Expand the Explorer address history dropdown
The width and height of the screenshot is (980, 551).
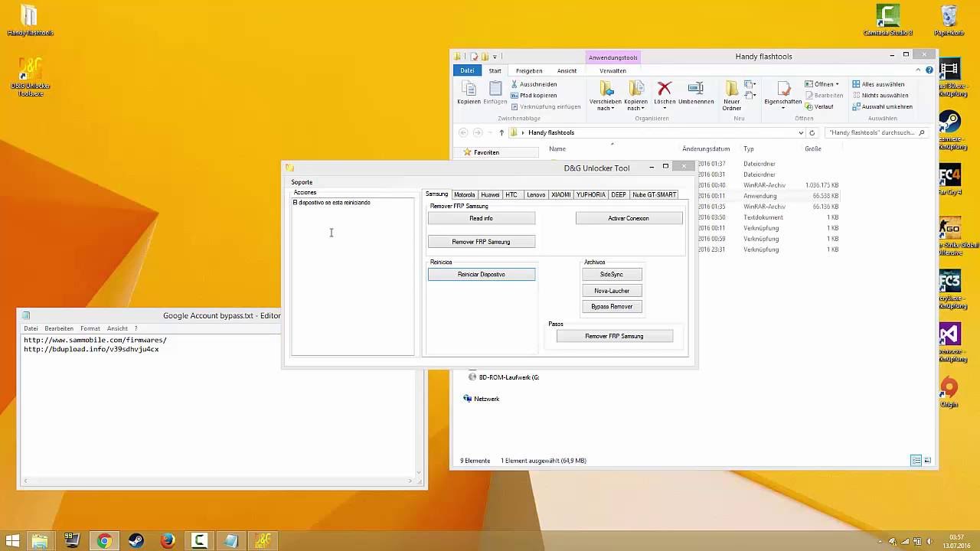(801, 132)
